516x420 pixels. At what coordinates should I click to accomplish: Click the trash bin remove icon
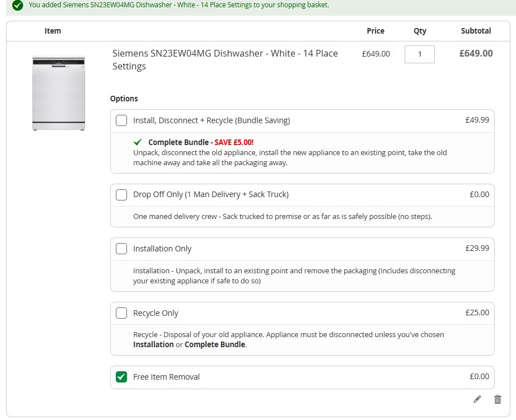[x=498, y=399]
